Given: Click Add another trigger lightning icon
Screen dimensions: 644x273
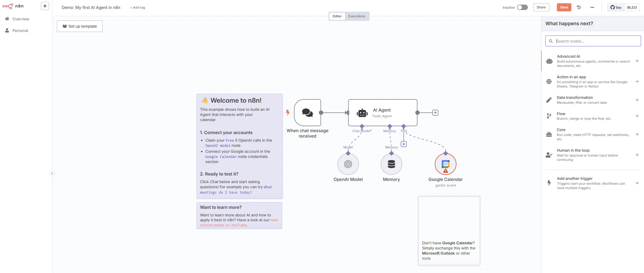Looking at the screenshot, I should 549,183.
